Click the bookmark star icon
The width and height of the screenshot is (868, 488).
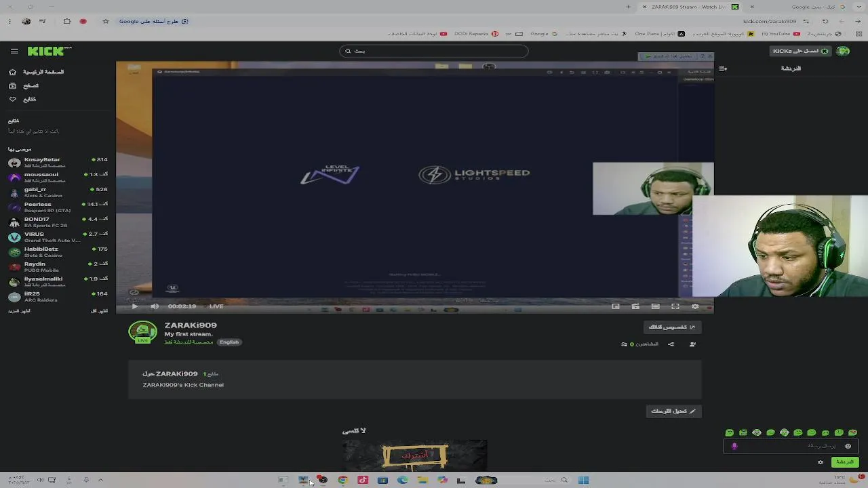106,21
